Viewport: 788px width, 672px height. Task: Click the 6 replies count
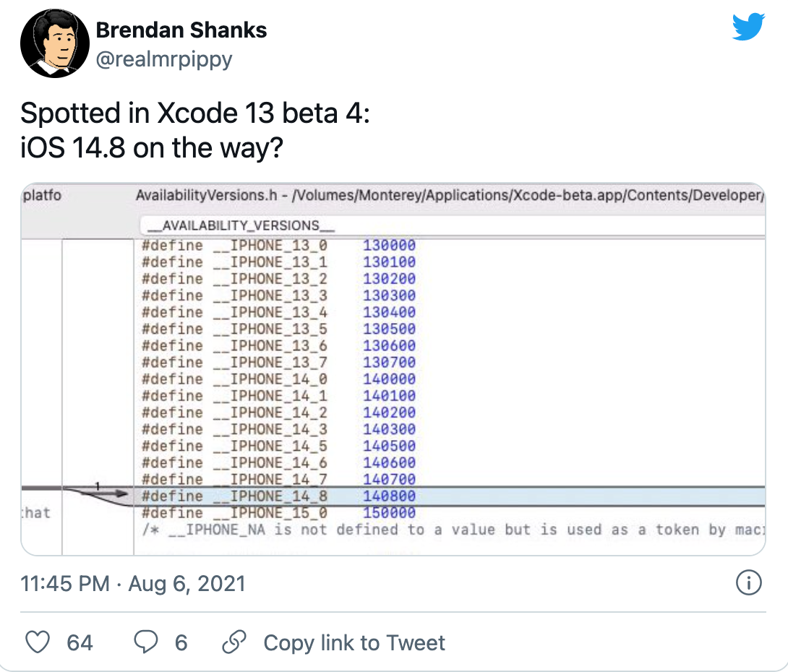point(181,642)
